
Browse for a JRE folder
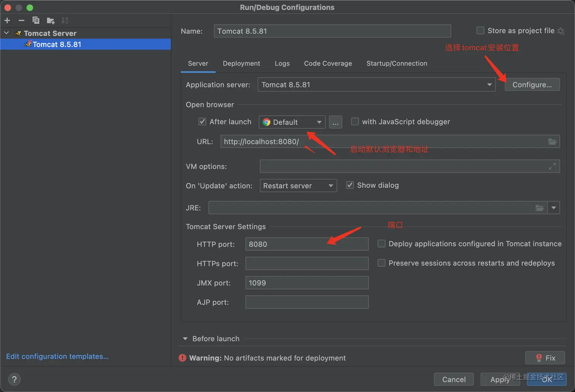tap(540, 208)
